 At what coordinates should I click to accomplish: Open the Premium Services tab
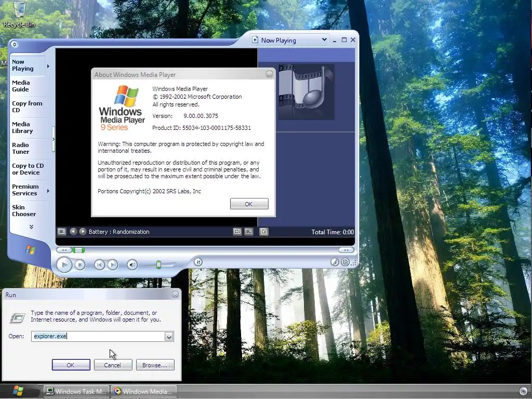(28, 190)
